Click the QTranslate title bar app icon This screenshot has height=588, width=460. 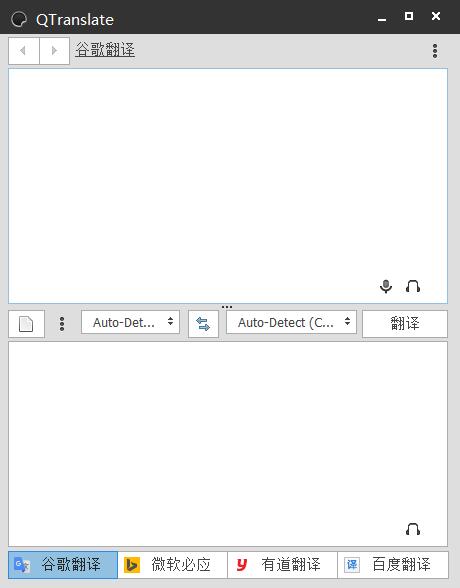pyautogui.click(x=19, y=20)
